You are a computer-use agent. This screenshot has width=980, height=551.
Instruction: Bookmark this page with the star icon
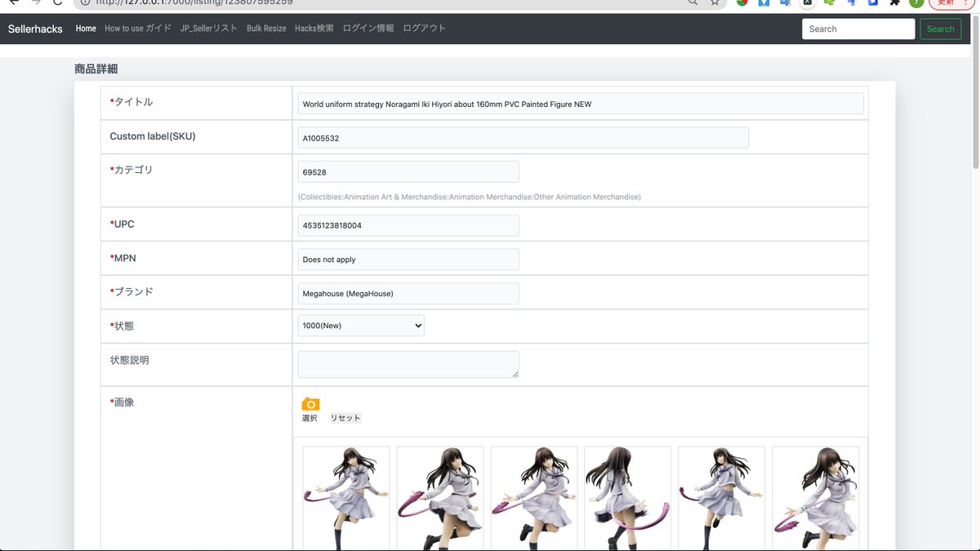tap(715, 2)
